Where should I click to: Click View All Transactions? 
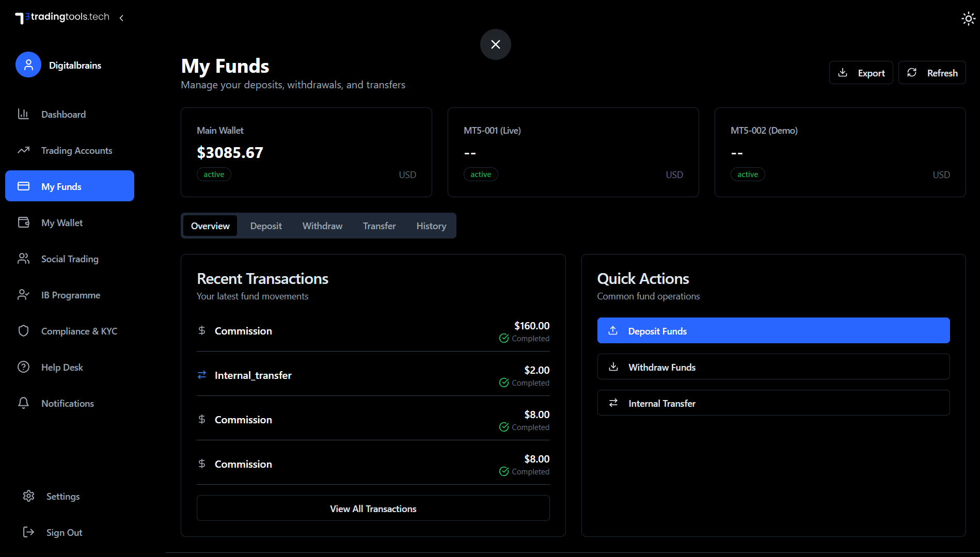click(373, 508)
